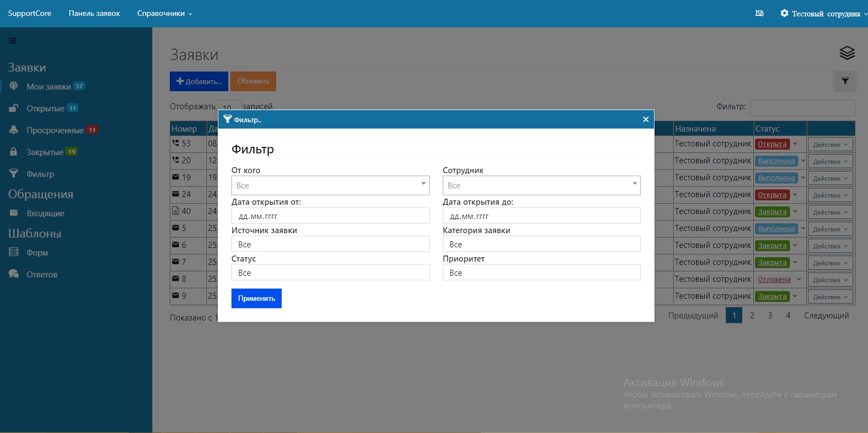Viewport: 868px width, 433px height.
Task: Open the От кого dropdown
Action: 330,185
